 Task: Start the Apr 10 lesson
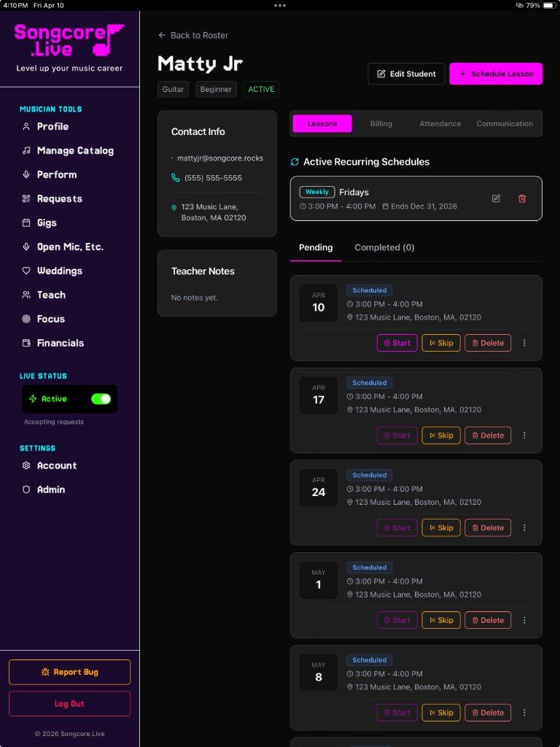click(397, 343)
